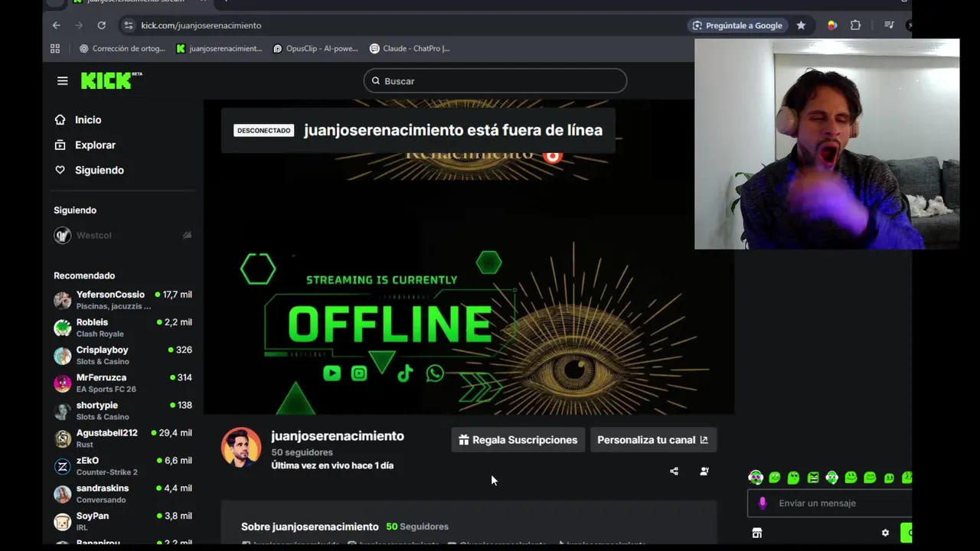Reload the page with the browser refresh icon
Viewport: 980px width, 551px height.
click(101, 25)
